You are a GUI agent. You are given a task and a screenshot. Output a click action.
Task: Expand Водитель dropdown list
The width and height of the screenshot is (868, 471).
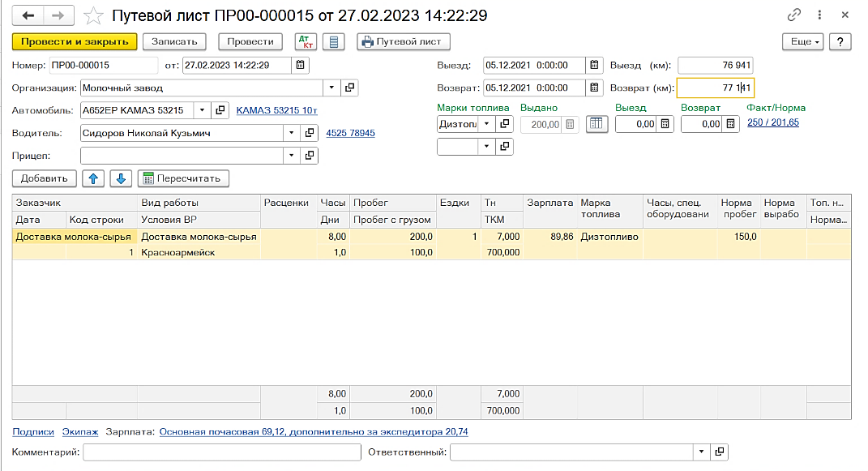(x=291, y=133)
